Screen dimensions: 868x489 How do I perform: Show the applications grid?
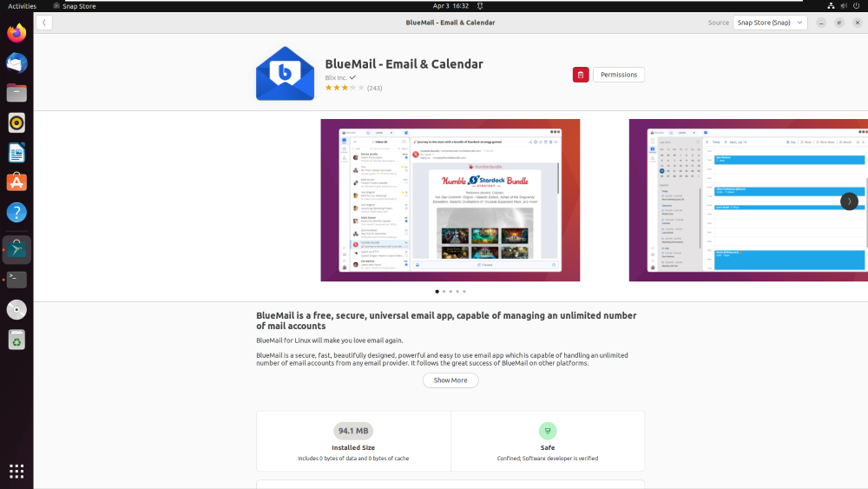pos(16,472)
